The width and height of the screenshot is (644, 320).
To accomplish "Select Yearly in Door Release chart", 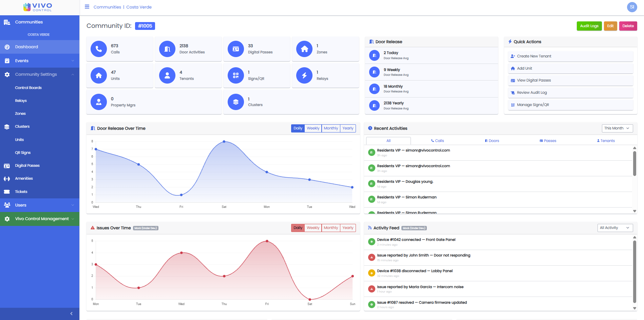I will pyautogui.click(x=348, y=128).
